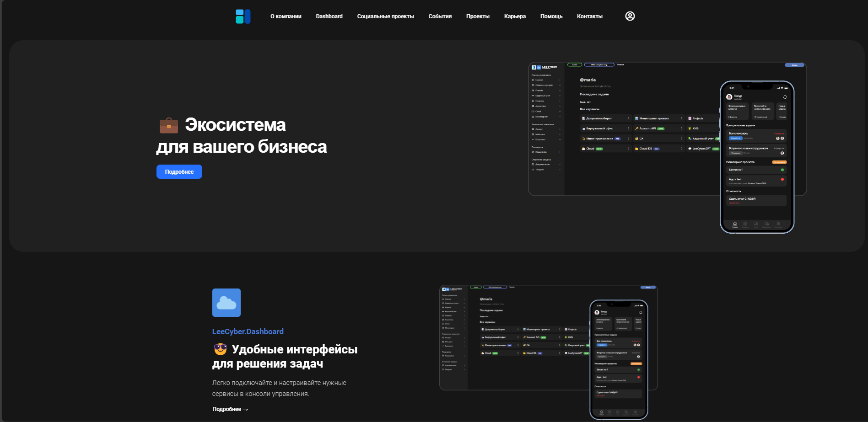Click the home icon in hero phone mockup
868x422 pixels.
tap(735, 224)
